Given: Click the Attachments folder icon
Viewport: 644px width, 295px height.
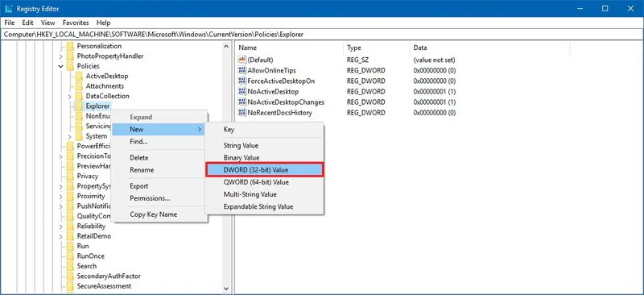Looking at the screenshot, I should click(79, 86).
